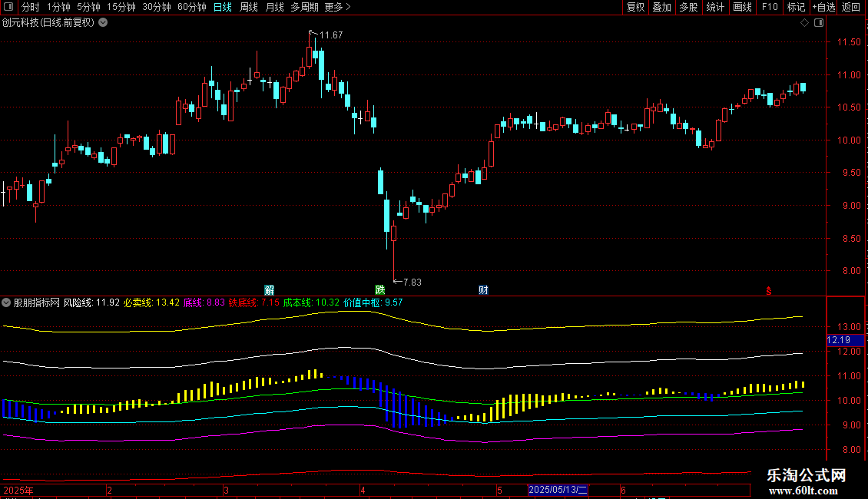Click month 6 on the time axis

click(623, 490)
